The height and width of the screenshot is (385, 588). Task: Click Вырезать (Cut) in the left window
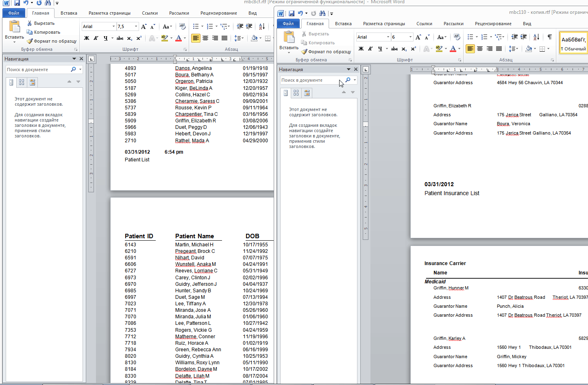[x=41, y=23]
